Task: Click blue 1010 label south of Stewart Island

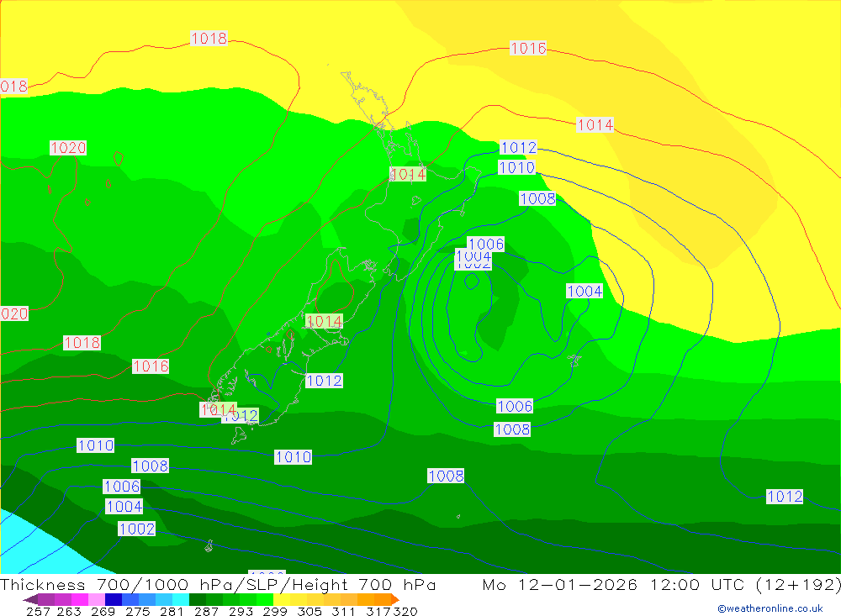Action: [x=293, y=457]
